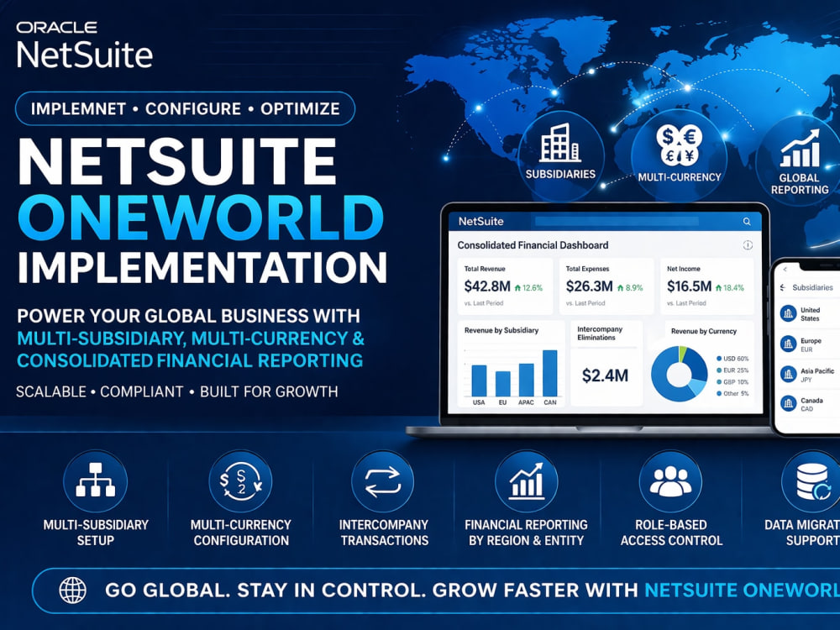Click the Role-Based Access Control label
The image size is (840, 630).
(671, 533)
